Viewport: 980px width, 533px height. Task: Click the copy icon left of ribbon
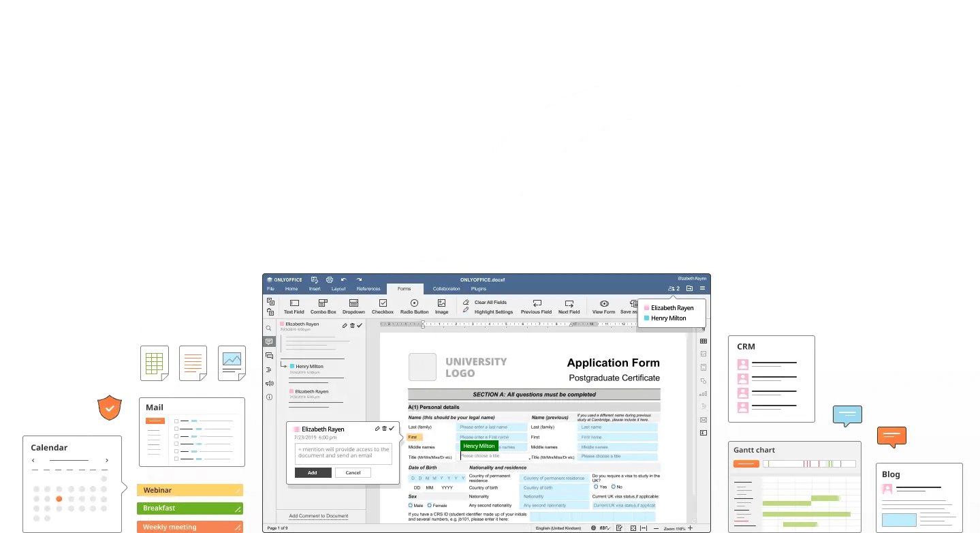[x=270, y=301]
